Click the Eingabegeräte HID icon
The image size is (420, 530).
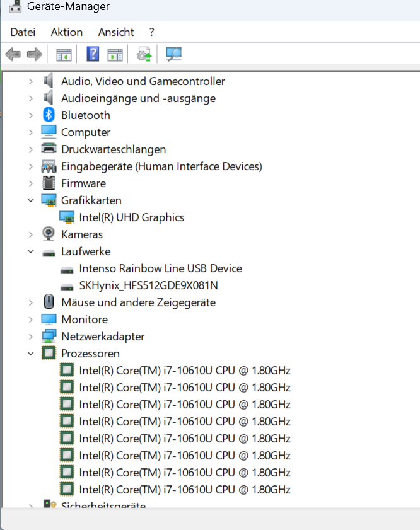click(49, 166)
